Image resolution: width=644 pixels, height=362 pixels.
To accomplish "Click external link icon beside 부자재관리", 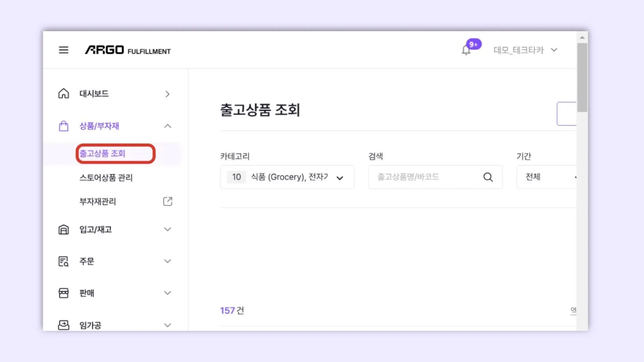I will click(x=167, y=201).
